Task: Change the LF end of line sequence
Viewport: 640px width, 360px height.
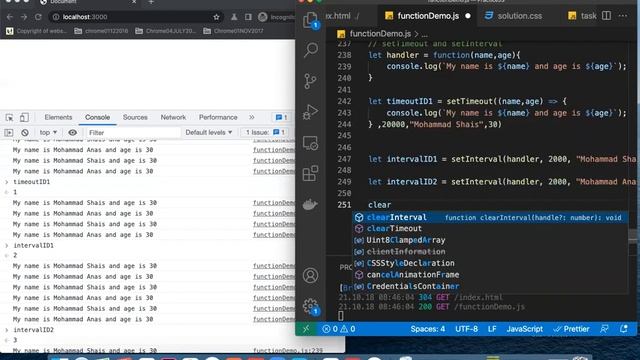Action: pyautogui.click(x=492, y=329)
